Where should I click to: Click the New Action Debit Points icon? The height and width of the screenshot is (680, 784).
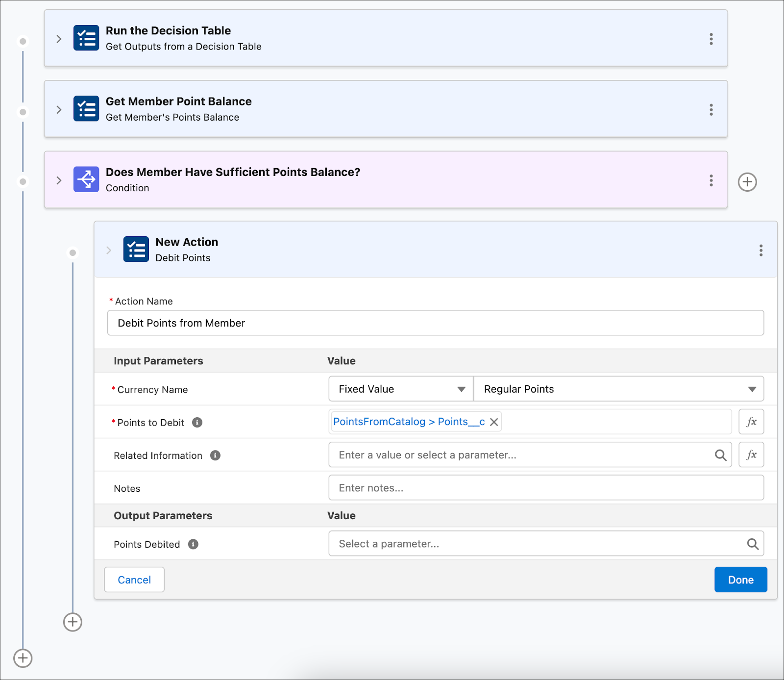136,250
